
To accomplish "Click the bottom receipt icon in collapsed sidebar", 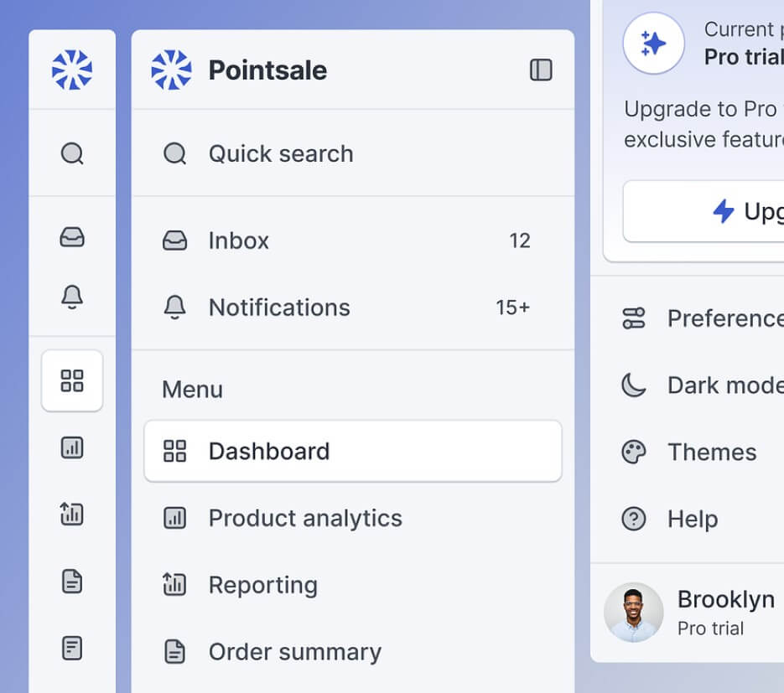I will coord(72,648).
